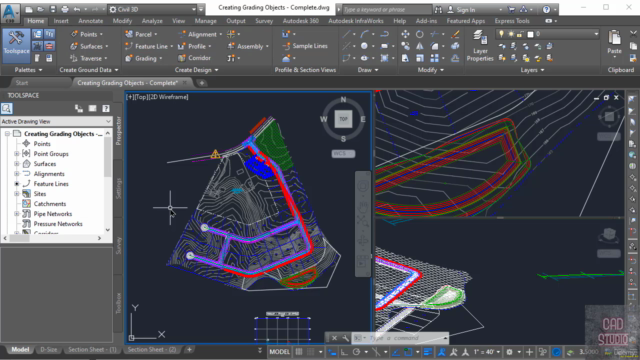Click the Move tool in Modify panel

point(405,34)
